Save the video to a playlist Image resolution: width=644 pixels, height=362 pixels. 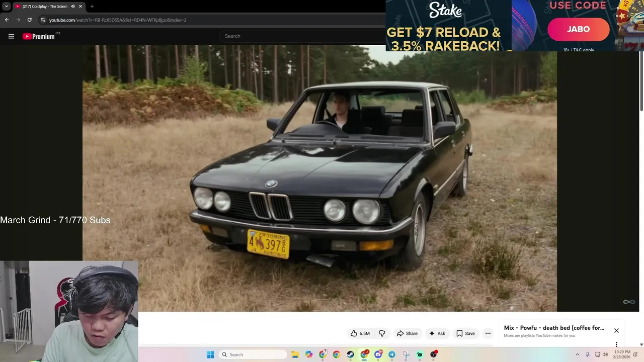(x=465, y=333)
